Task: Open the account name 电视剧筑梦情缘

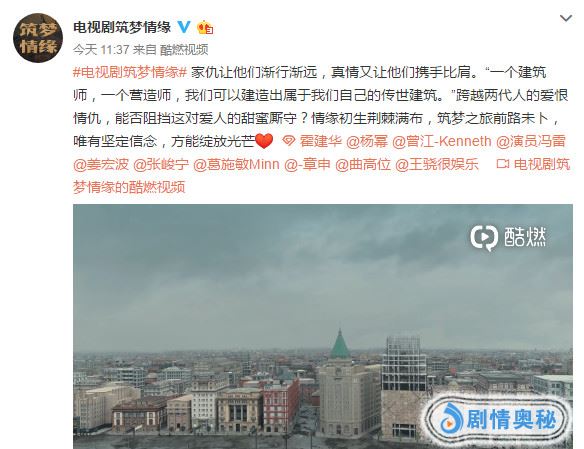Action: click(122, 27)
